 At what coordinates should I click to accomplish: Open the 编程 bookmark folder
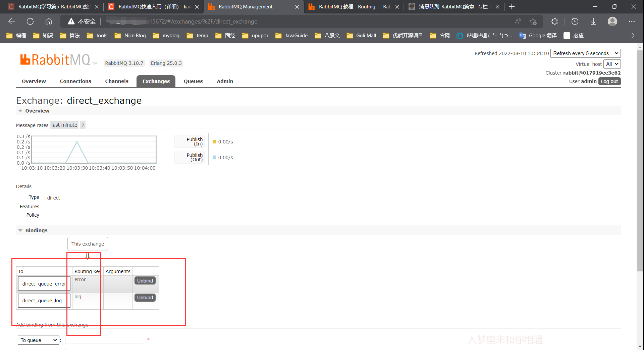[16, 36]
